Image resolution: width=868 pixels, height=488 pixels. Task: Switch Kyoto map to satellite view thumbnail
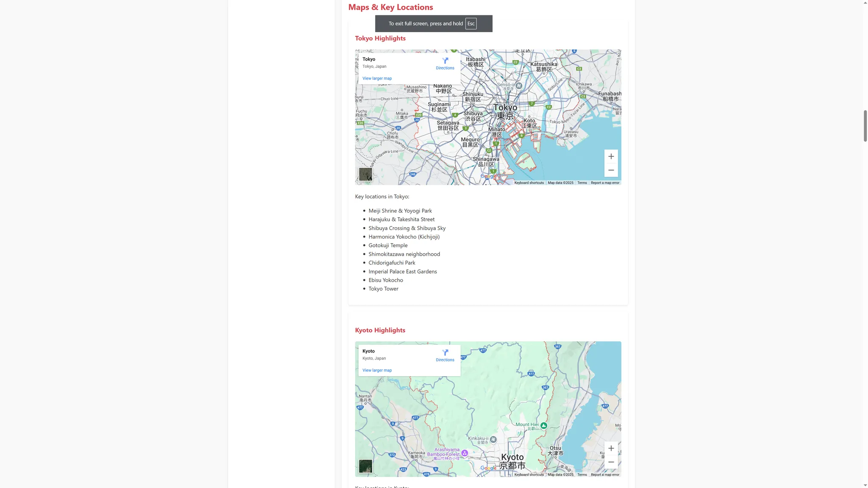(x=365, y=466)
